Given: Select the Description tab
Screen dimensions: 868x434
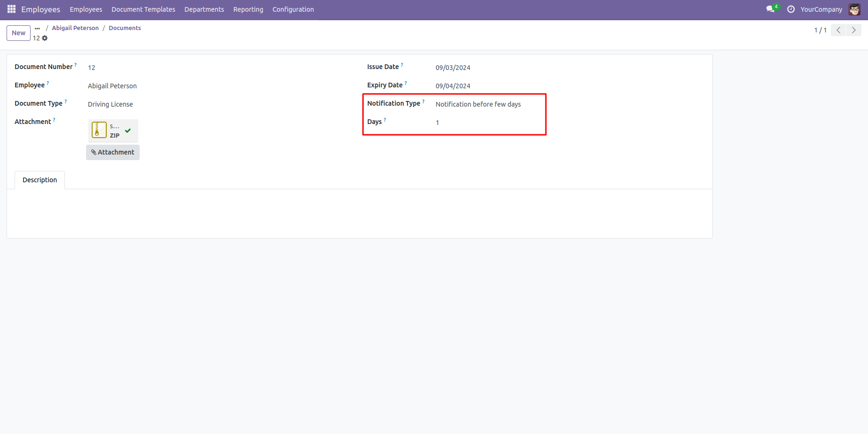Looking at the screenshot, I should click(x=39, y=180).
